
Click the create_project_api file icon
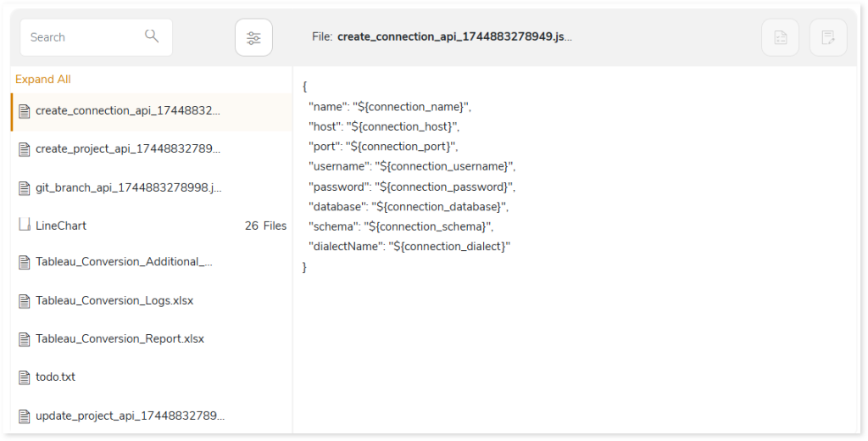point(25,149)
